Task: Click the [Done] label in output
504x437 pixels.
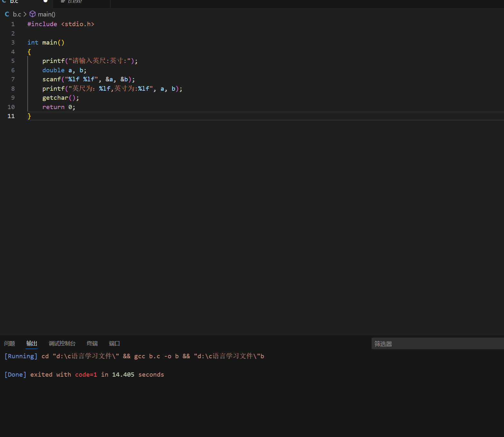Action: [x=15, y=375]
